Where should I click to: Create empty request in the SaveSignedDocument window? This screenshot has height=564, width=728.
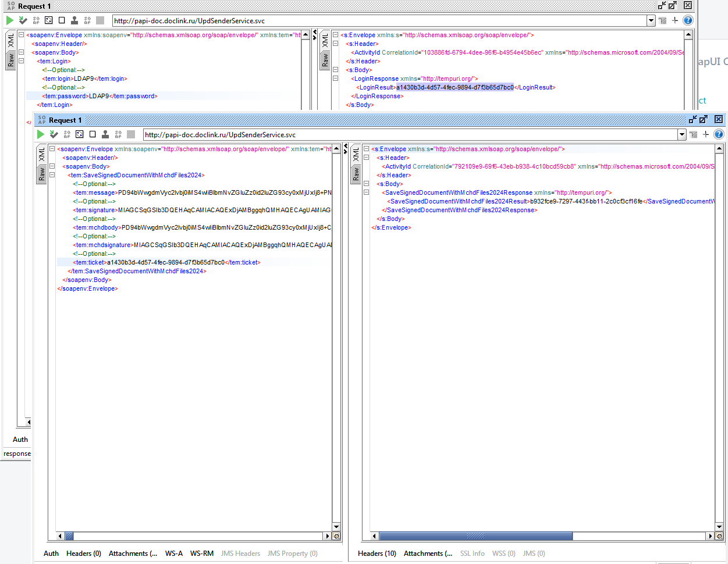coord(93,134)
